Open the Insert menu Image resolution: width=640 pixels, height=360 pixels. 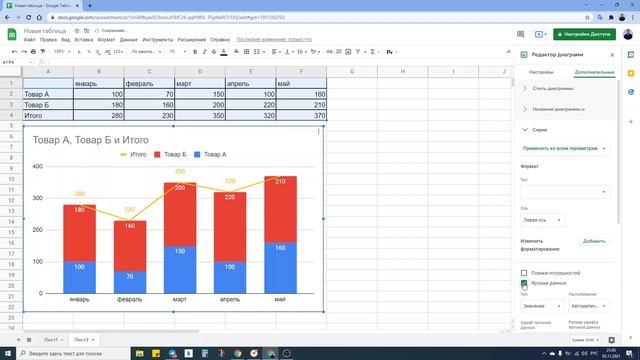click(84, 40)
